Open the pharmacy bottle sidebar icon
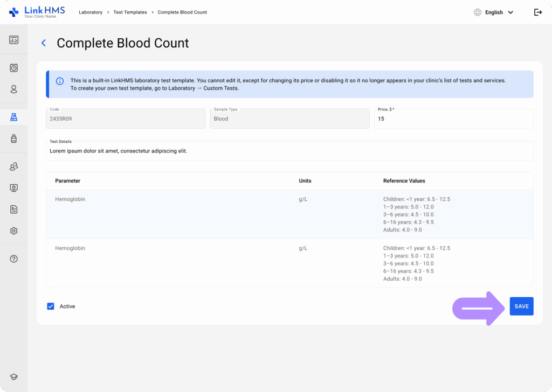The width and height of the screenshot is (552, 392). (13, 138)
